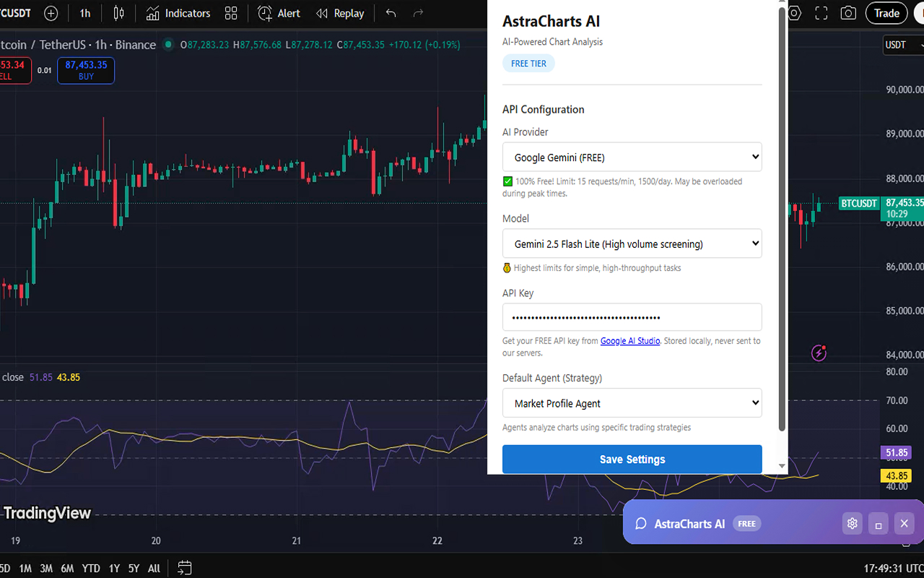Viewport: 924px width, 578px height.
Task: Redo the chart action
Action: (418, 13)
